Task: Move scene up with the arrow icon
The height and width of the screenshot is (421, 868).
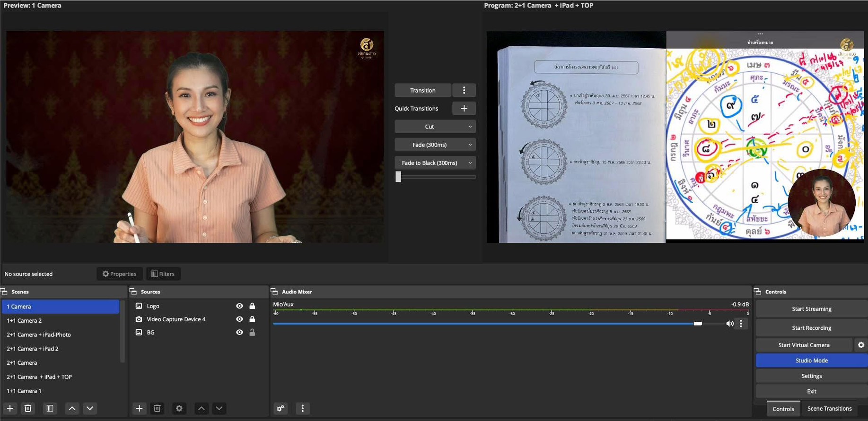Action: (x=72, y=408)
